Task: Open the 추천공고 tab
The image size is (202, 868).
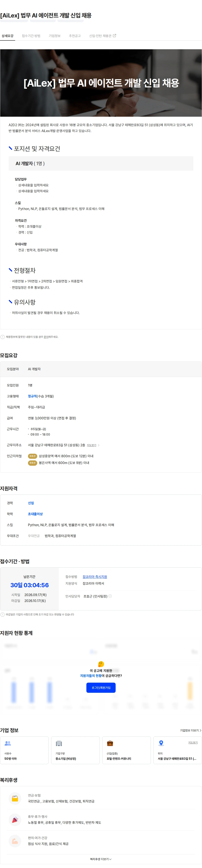Action: (75, 36)
